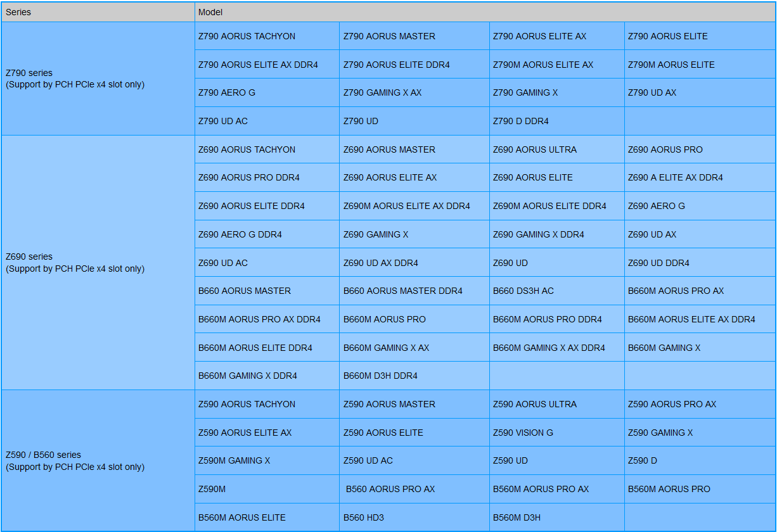Click the Z790 UD AX cell
Viewport: 777px width, 532px height.
tap(700, 92)
